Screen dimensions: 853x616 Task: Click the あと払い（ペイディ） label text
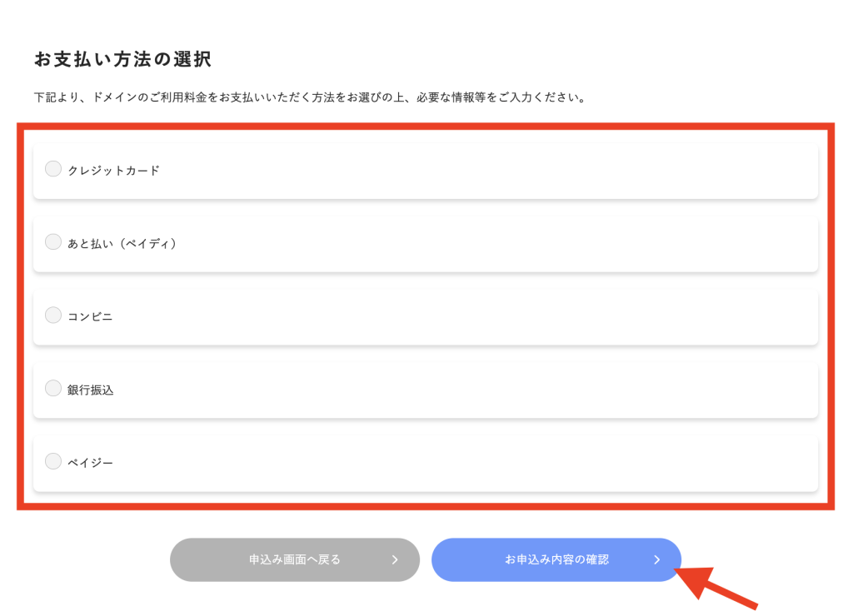tap(122, 244)
